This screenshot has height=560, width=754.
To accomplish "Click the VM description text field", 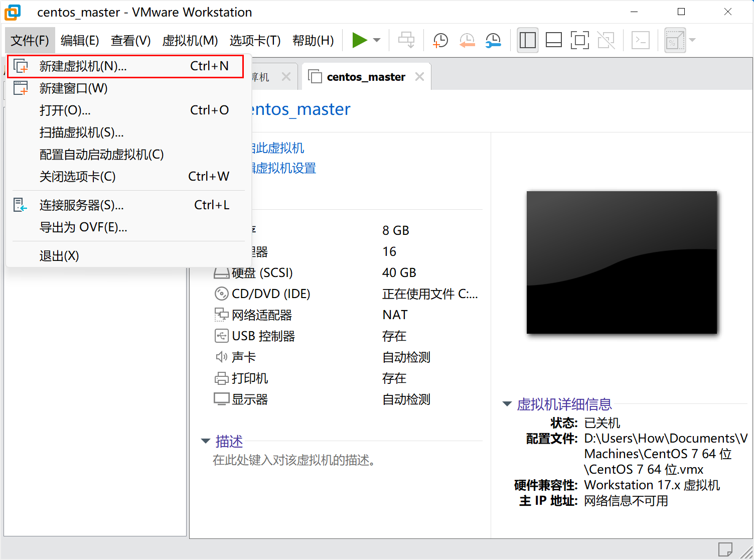I will click(x=294, y=460).
